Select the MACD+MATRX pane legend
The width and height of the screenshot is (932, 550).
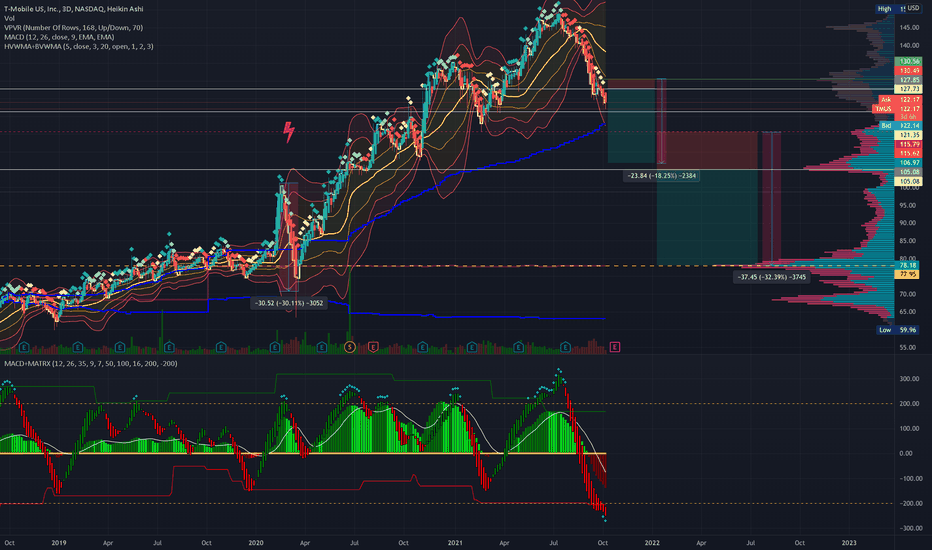(x=90, y=363)
